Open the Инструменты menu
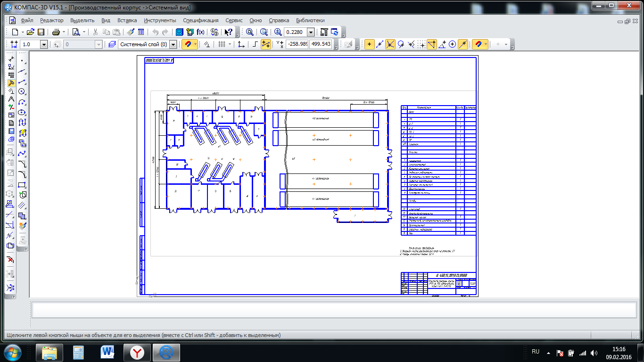The image size is (644, 362). (x=160, y=20)
